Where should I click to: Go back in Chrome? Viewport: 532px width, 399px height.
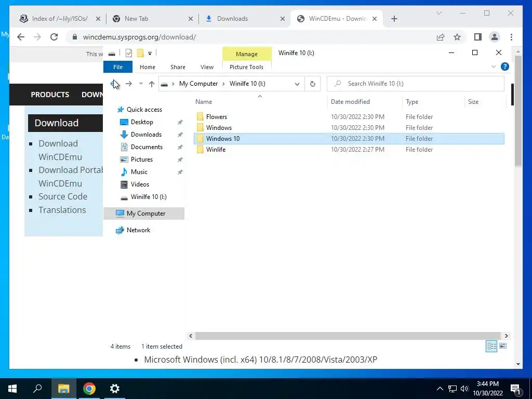21,37
